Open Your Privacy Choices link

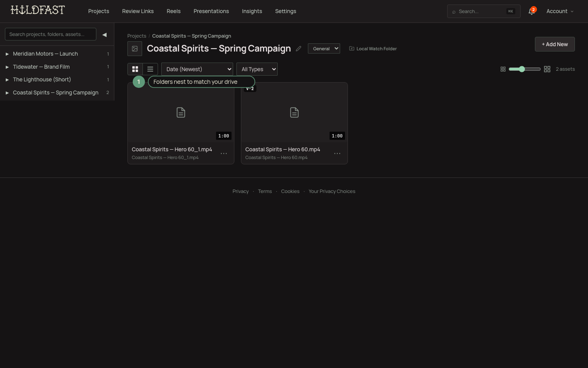coord(332,191)
